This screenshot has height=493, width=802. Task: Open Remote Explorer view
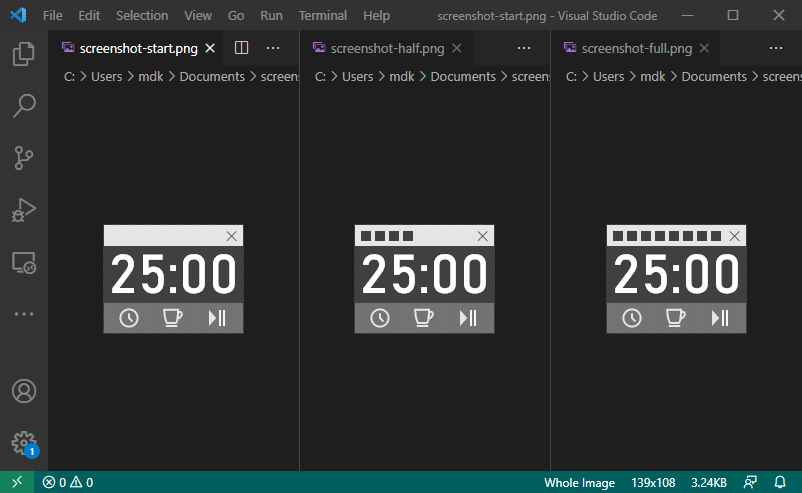click(24, 262)
